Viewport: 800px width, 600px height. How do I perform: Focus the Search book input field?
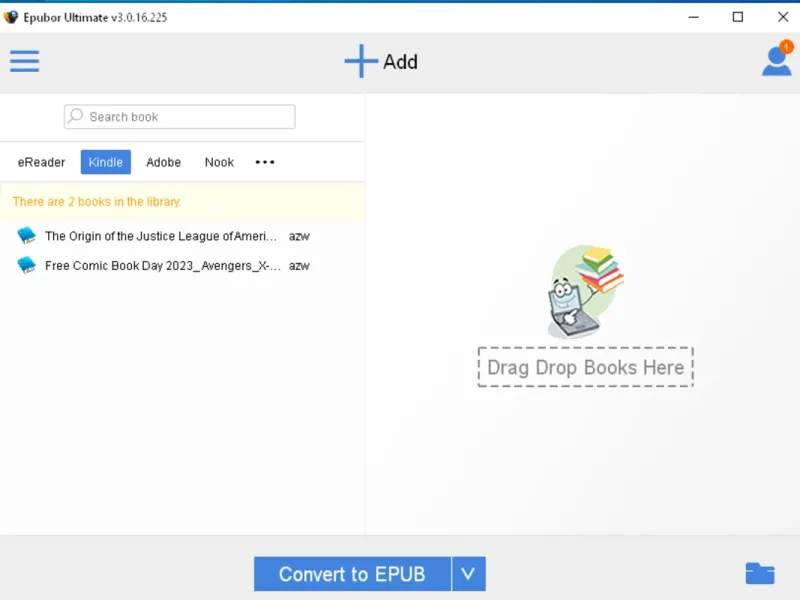point(180,117)
